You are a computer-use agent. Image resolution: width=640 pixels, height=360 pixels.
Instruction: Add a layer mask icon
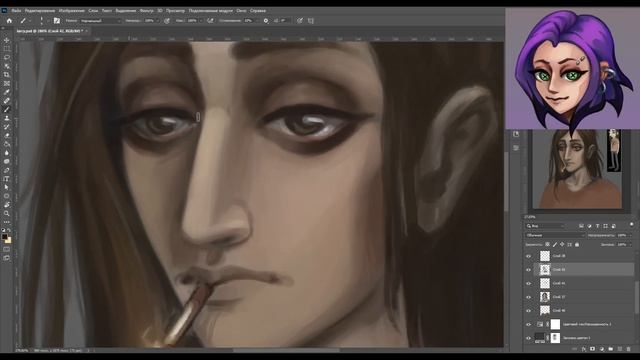click(x=593, y=349)
